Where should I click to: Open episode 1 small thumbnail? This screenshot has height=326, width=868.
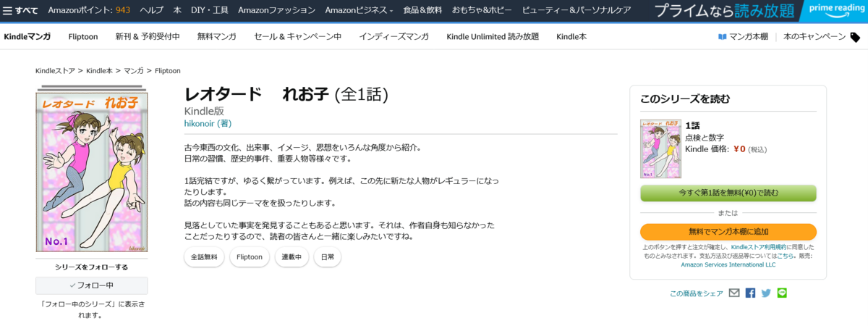coord(660,149)
